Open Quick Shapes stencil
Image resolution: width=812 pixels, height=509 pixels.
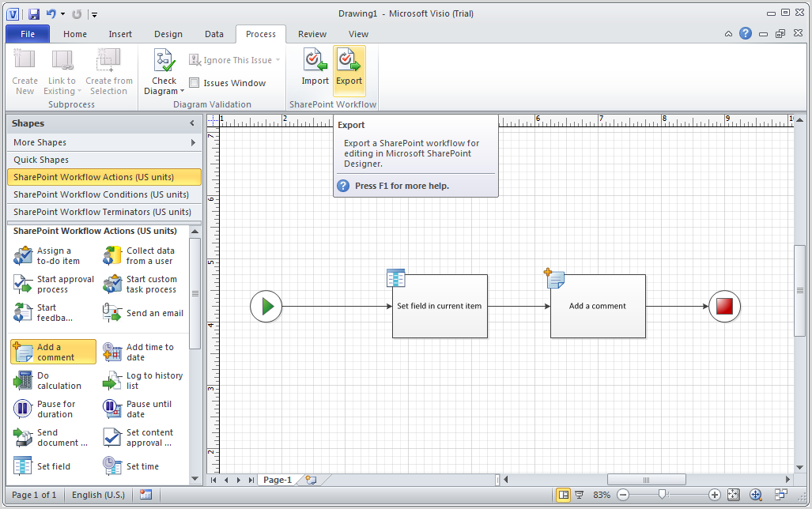coord(104,160)
